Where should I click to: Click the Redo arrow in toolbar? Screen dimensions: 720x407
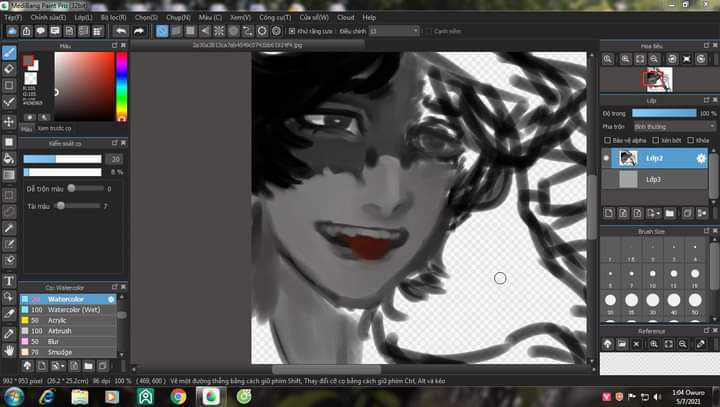pyautogui.click(x=138, y=31)
